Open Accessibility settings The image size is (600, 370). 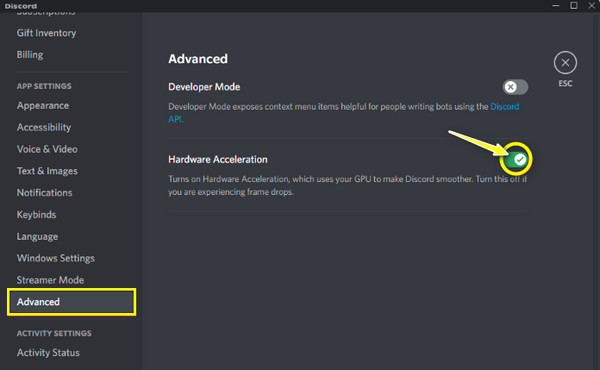(44, 127)
